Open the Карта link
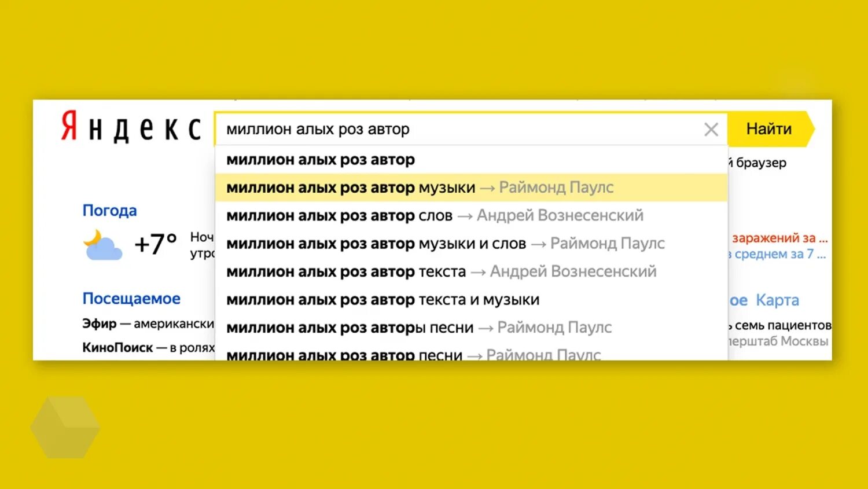Screen dimensions: 868x489 pyautogui.click(x=777, y=300)
